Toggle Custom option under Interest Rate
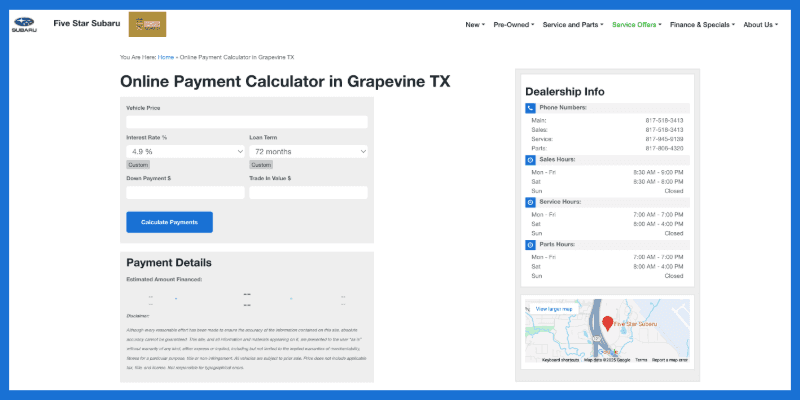This screenshot has width=800, height=400. 138,165
